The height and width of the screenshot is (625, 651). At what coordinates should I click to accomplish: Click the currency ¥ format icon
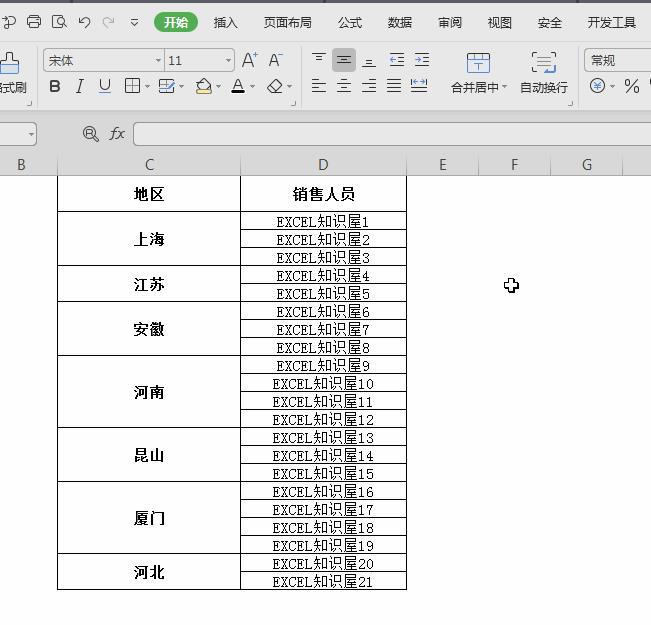coord(597,86)
